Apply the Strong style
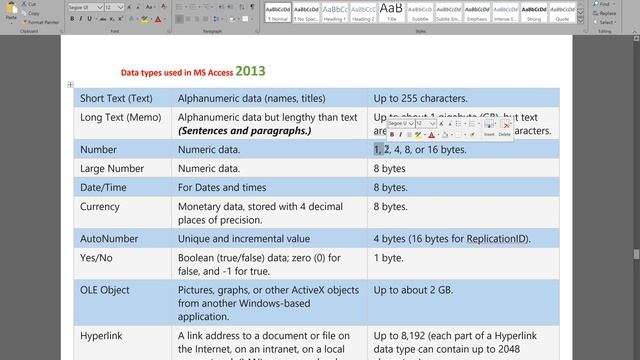This screenshot has height=360, width=640. click(x=534, y=12)
